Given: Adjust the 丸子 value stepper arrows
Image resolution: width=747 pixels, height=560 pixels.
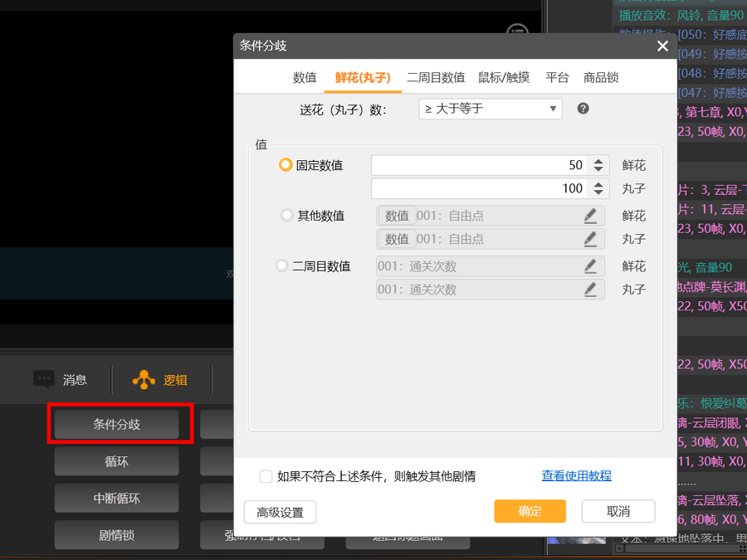Looking at the screenshot, I should [598, 188].
